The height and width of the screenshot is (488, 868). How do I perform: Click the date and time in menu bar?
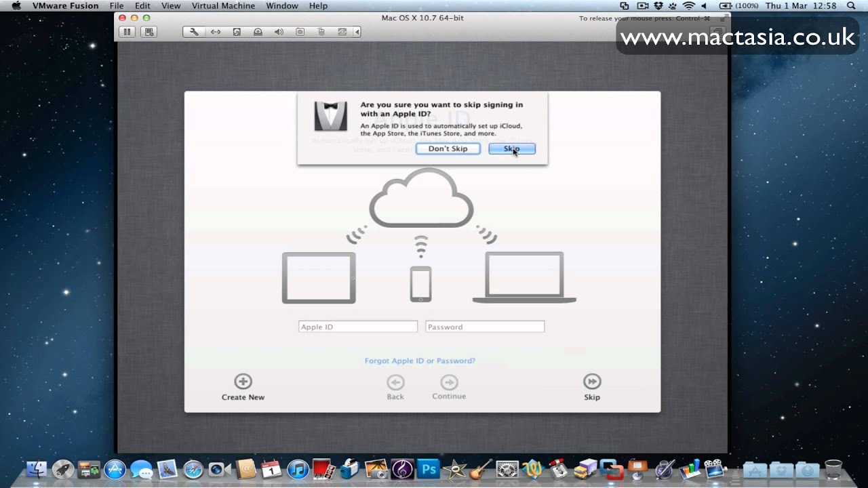801,5
